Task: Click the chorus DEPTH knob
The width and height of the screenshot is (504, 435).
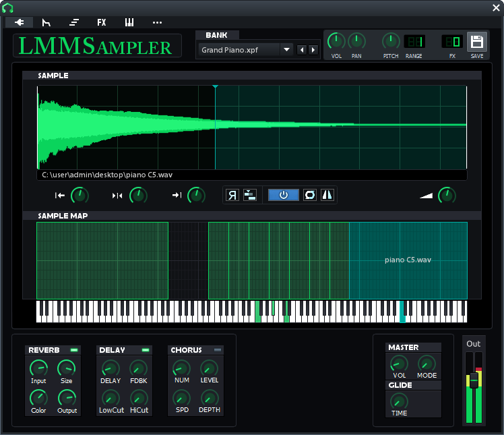Action: coord(210,398)
